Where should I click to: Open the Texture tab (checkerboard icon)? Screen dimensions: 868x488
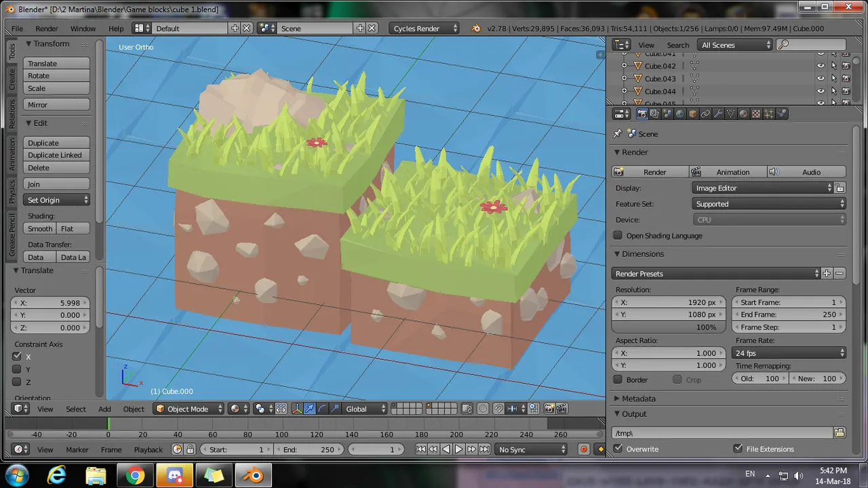[x=756, y=114]
